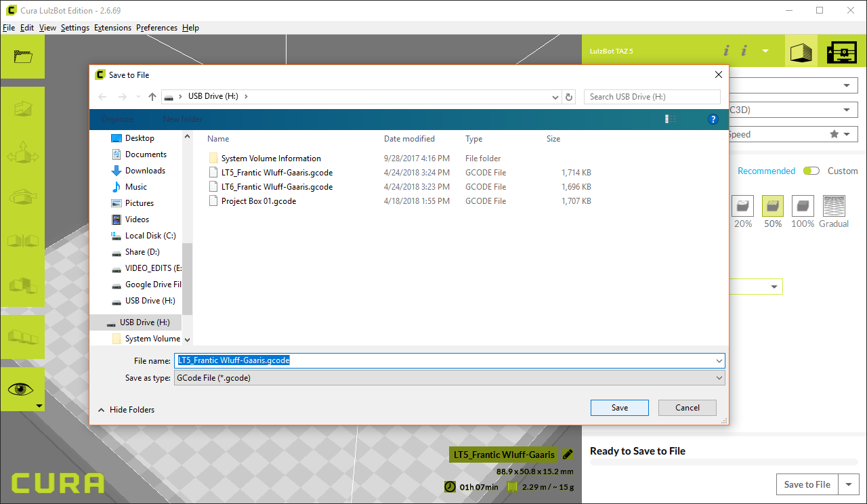This screenshot has width=867, height=504.
Task: Change view layout icon in dialog
Action: 671,119
